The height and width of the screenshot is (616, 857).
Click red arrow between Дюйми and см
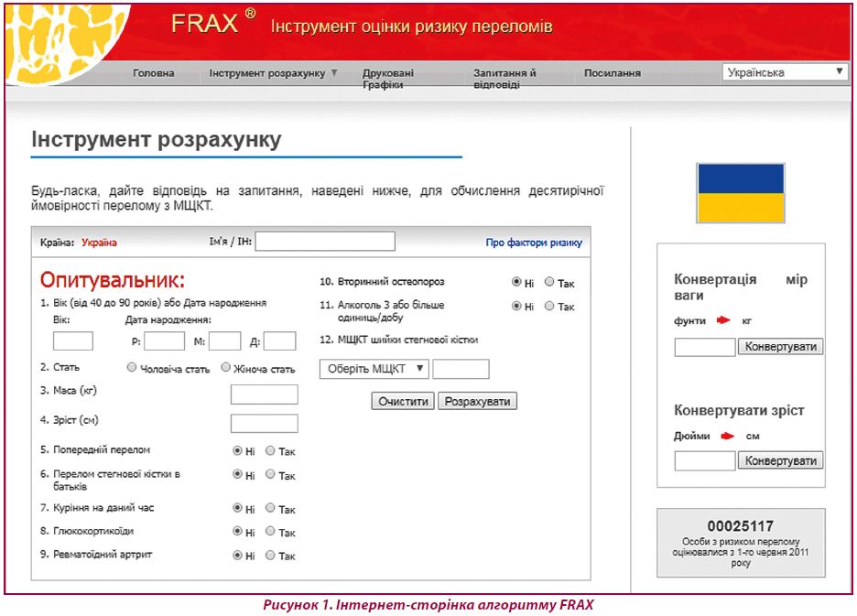point(728,437)
